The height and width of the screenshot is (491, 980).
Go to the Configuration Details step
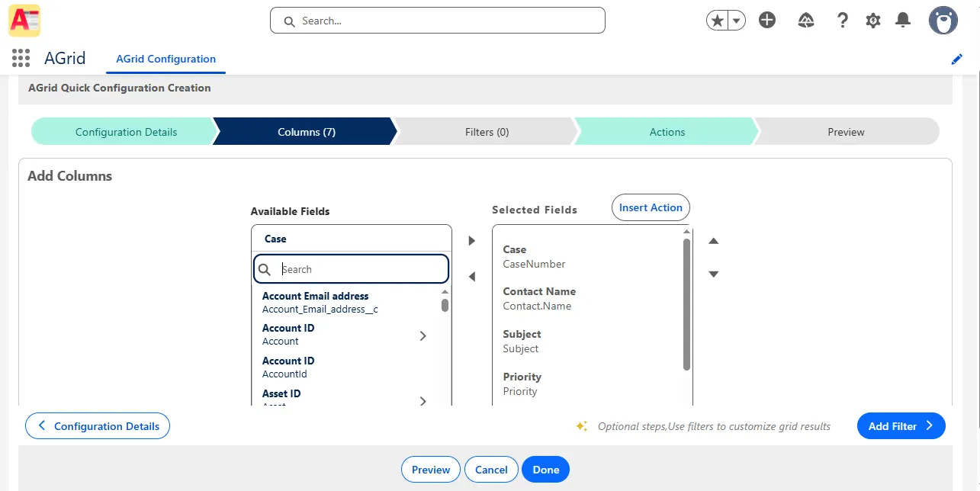click(x=126, y=132)
